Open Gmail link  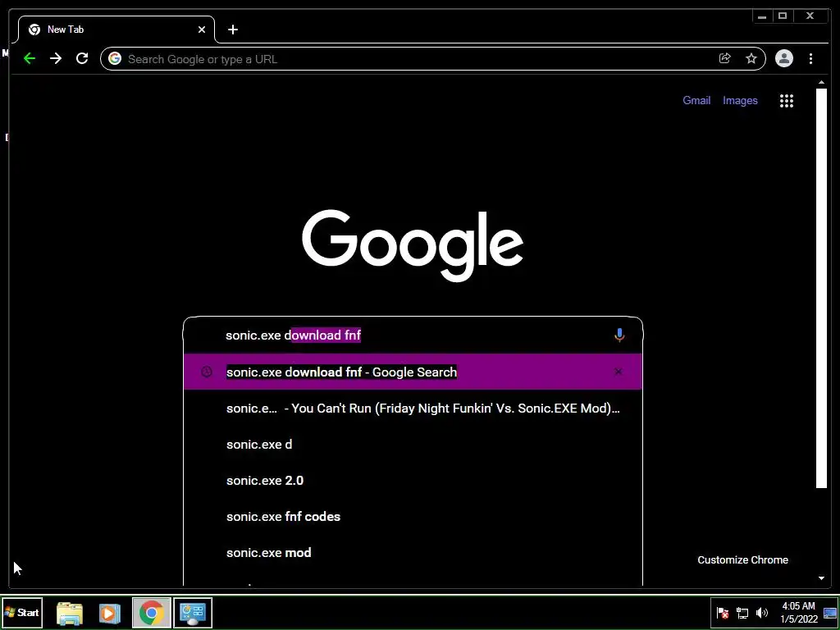pyautogui.click(x=696, y=101)
